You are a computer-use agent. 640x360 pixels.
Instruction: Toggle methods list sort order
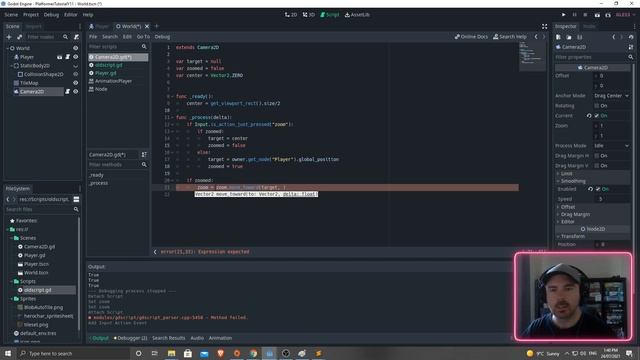pyautogui.click(x=144, y=155)
